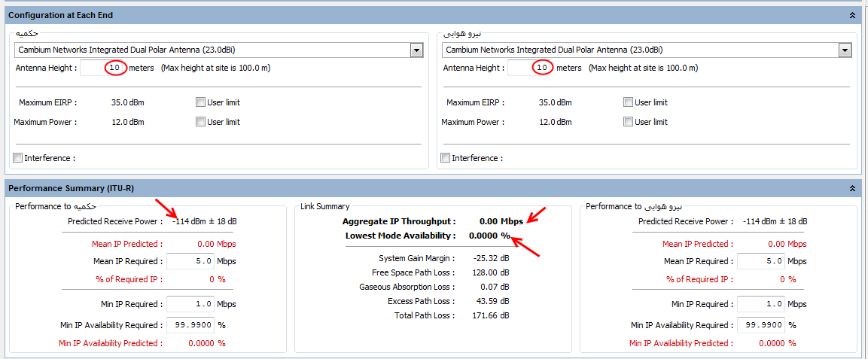Image resolution: width=868 pixels, height=359 pixels.
Task: Select نیرو هوایی % of Required IP value
Action: click(787, 279)
